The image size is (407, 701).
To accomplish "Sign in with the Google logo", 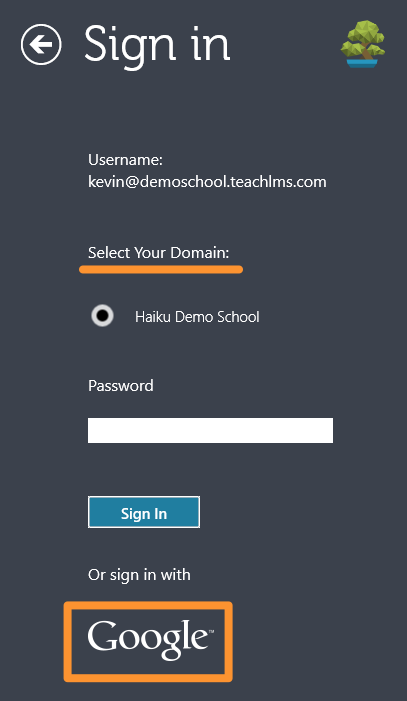I will coord(150,641).
